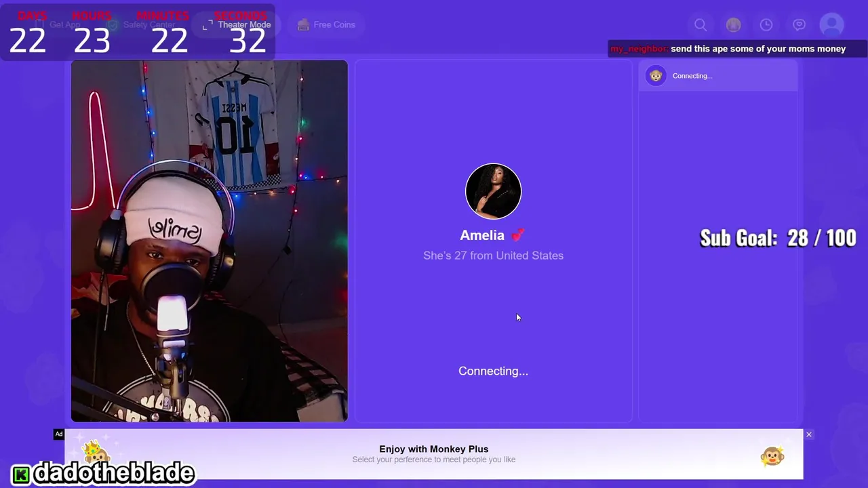Screen dimensions: 868x488
Task: Click the Free Coins gift icon
Action: (303, 24)
